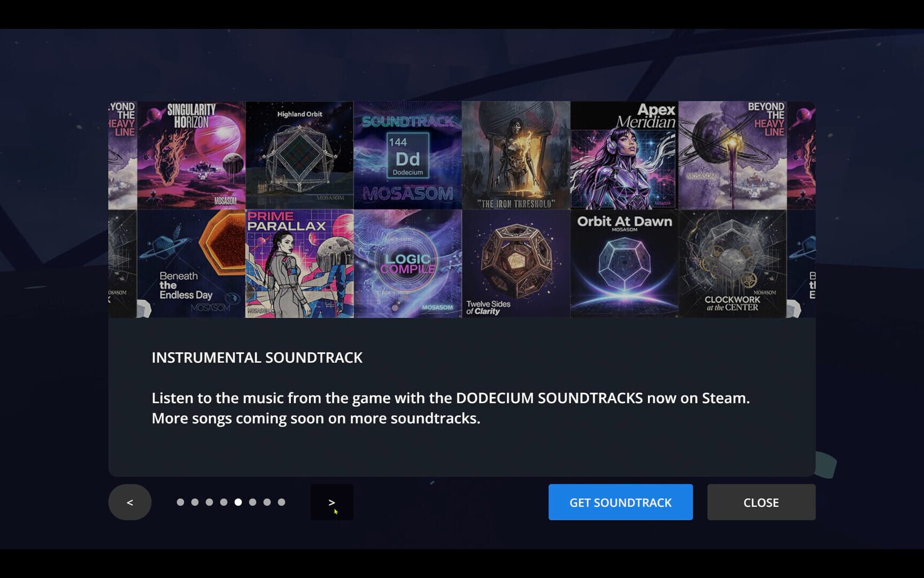Select the first pagination dot

click(x=180, y=502)
